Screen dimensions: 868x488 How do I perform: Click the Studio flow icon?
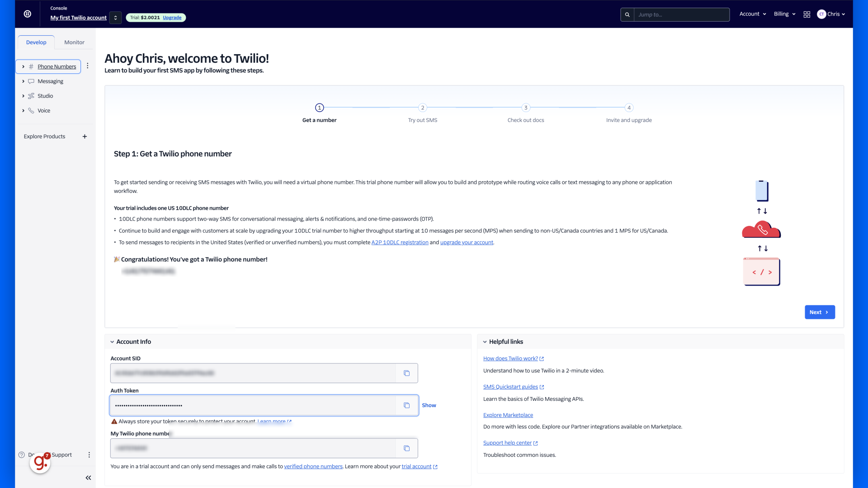31,96
